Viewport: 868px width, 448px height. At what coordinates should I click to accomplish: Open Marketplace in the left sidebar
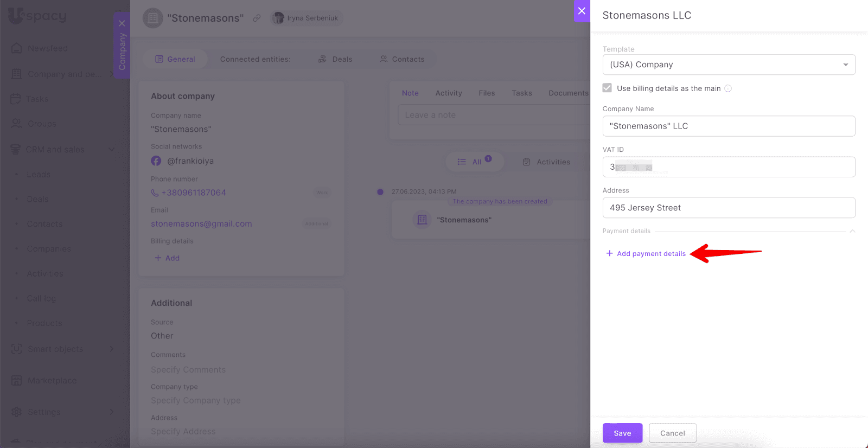pyautogui.click(x=52, y=381)
